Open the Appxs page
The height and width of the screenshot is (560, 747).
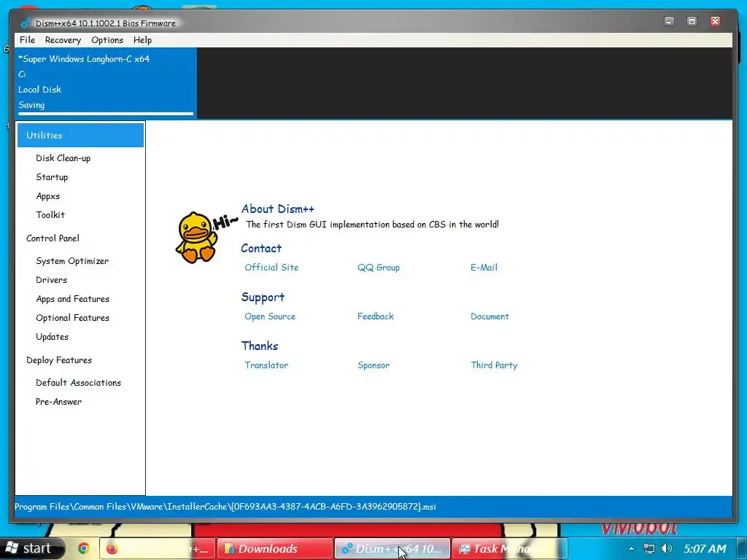click(47, 196)
